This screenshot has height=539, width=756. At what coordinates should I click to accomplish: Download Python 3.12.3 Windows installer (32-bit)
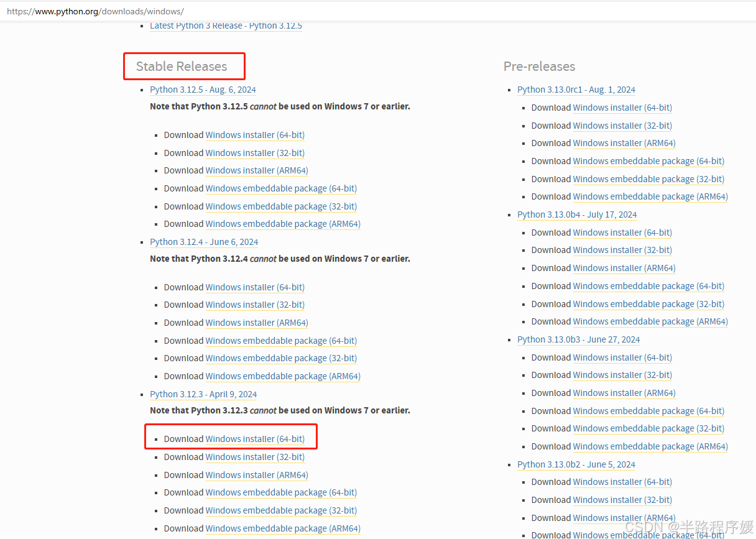click(255, 457)
